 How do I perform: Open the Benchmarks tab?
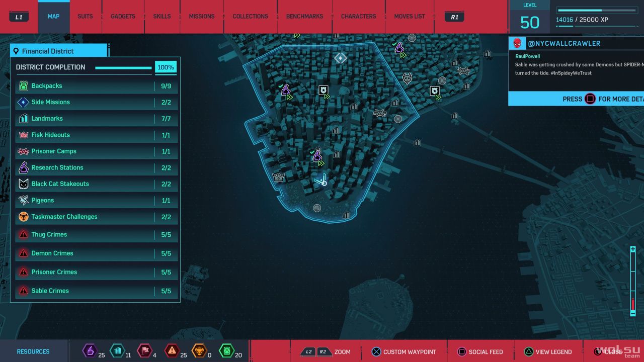(304, 16)
